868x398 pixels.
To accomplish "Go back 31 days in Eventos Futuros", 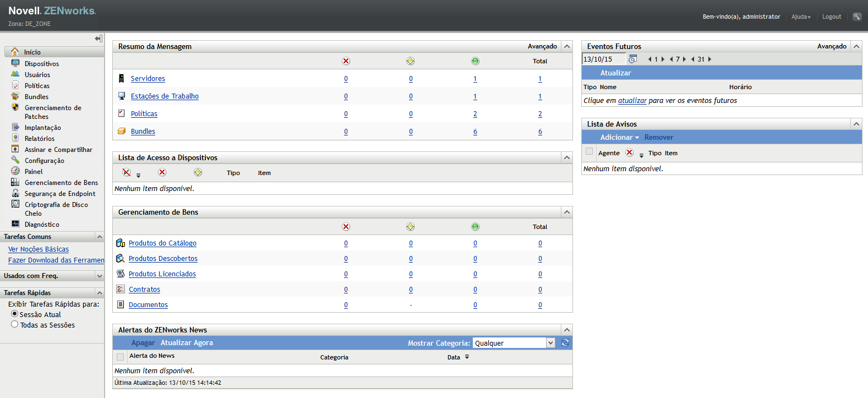I will click(692, 59).
